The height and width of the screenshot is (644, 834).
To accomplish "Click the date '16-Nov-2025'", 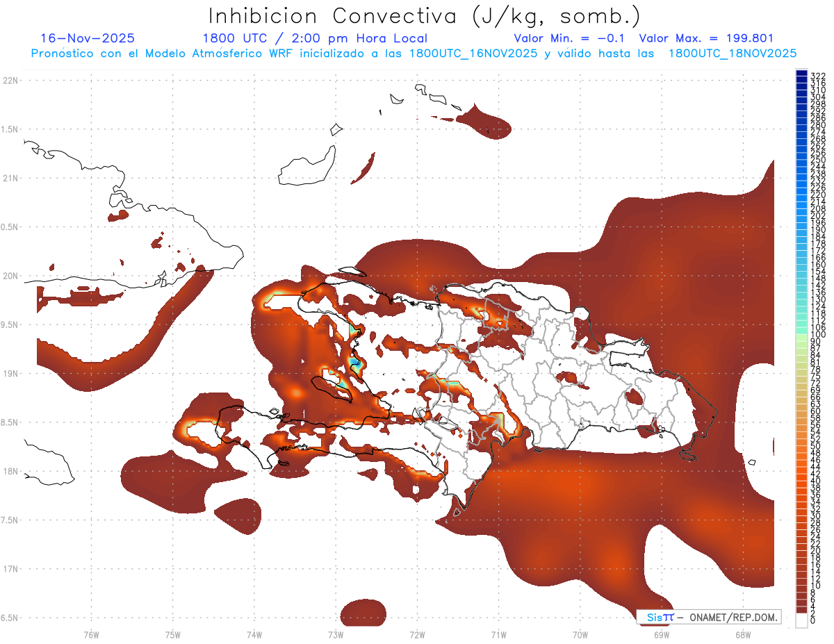I will click(x=88, y=38).
